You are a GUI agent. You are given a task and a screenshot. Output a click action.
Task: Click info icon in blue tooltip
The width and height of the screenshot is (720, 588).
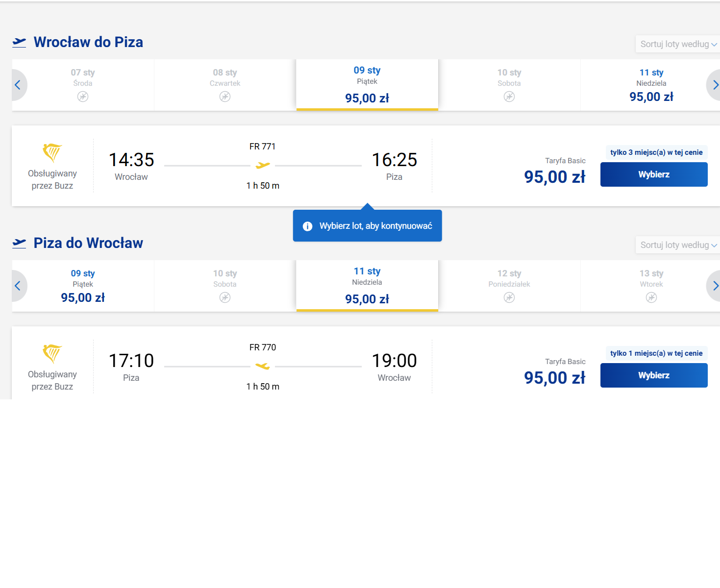[x=307, y=226]
